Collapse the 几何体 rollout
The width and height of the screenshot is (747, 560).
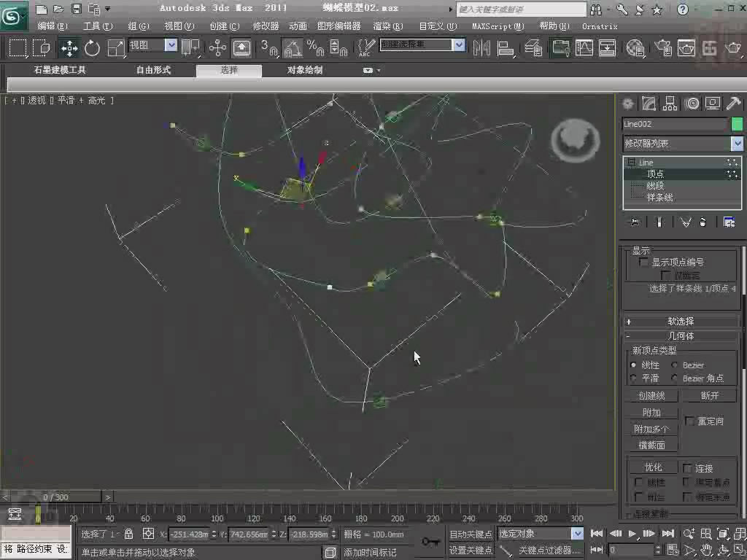(x=681, y=336)
